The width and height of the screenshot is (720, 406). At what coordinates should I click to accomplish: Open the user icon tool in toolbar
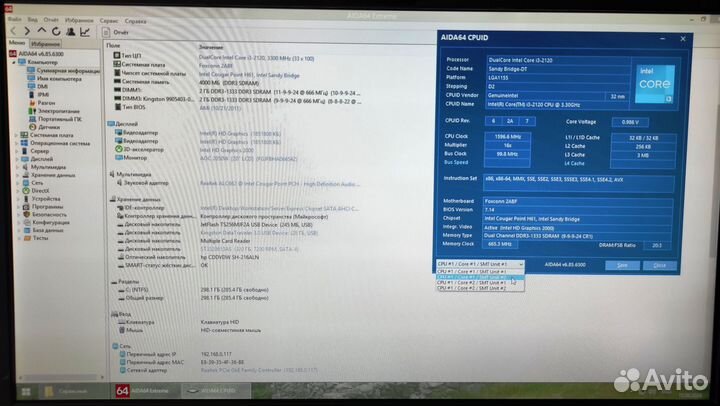click(71, 31)
